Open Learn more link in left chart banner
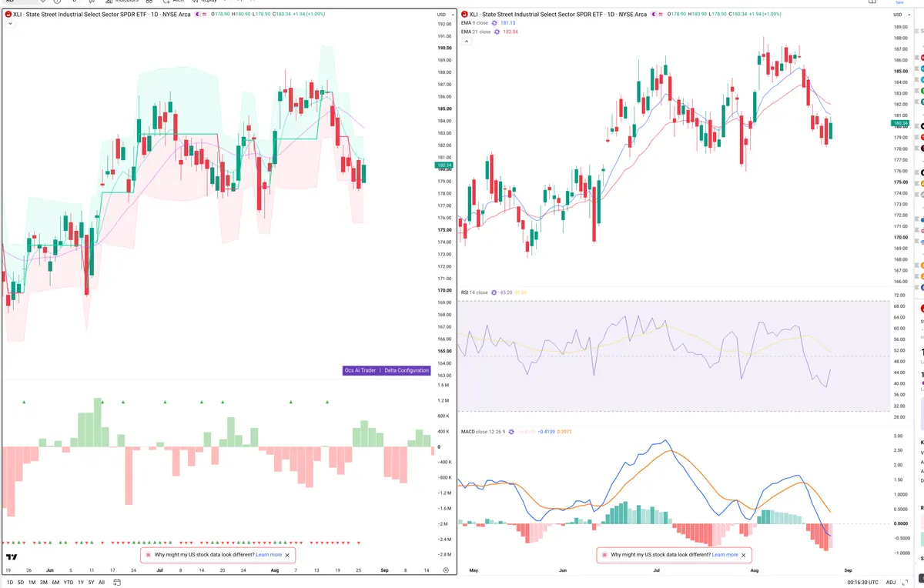The width and height of the screenshot is (924, 588). pyautogui.click(x=269, y=554)
